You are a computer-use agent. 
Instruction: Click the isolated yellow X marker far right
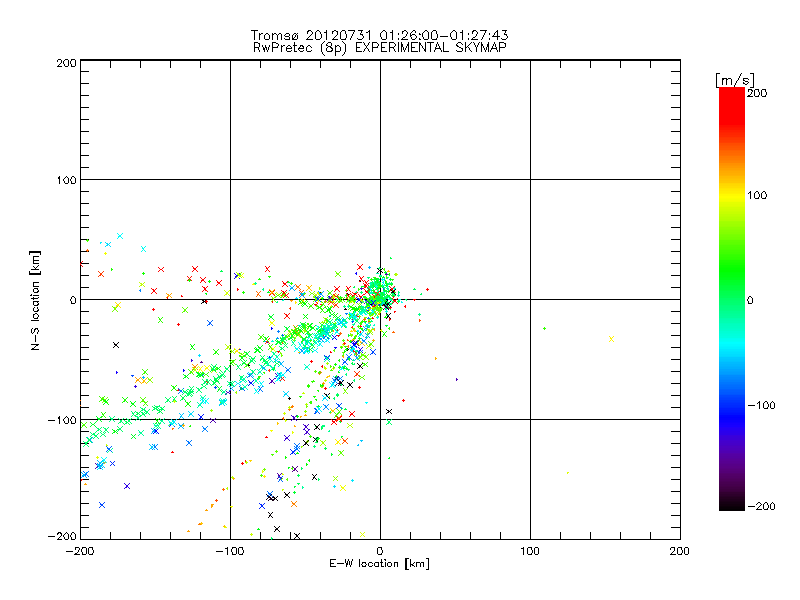pyautogui.click(x=611, y=339)
